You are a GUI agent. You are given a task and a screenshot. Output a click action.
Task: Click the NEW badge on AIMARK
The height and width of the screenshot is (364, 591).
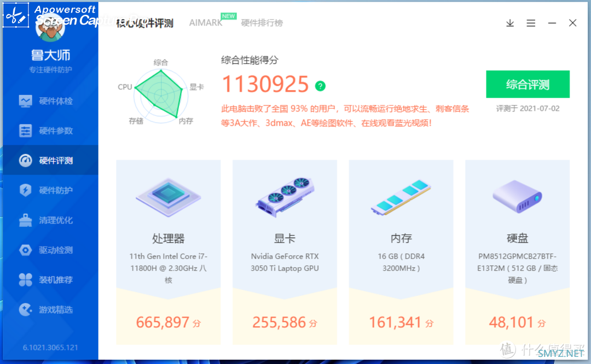[228, 16]
